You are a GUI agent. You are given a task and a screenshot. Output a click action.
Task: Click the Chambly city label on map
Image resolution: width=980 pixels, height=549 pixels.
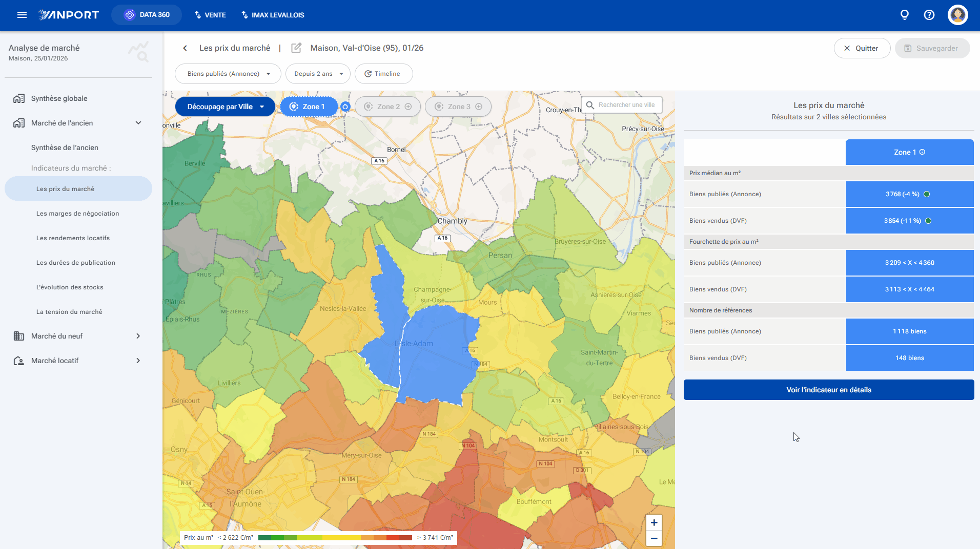click(452, 221)
